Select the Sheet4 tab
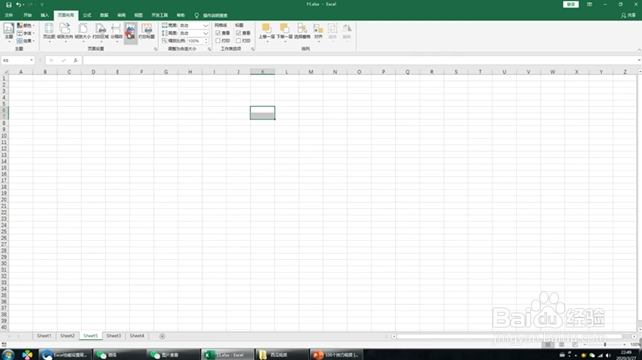642x360 pixels. pos(137,336)
